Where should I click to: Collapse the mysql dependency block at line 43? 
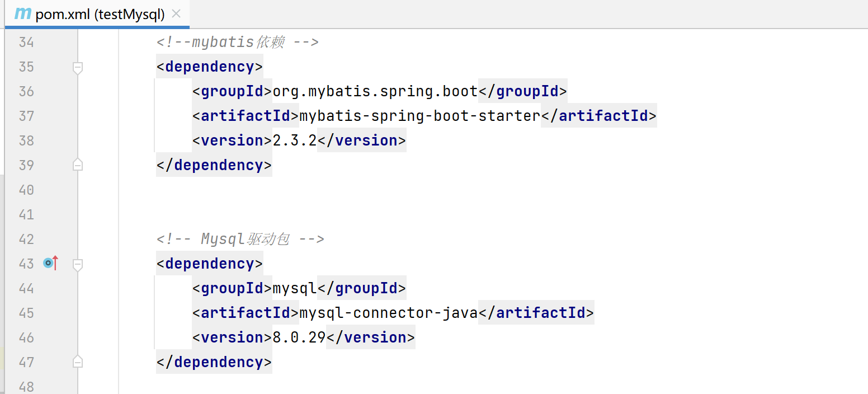[x=78, y=264]
